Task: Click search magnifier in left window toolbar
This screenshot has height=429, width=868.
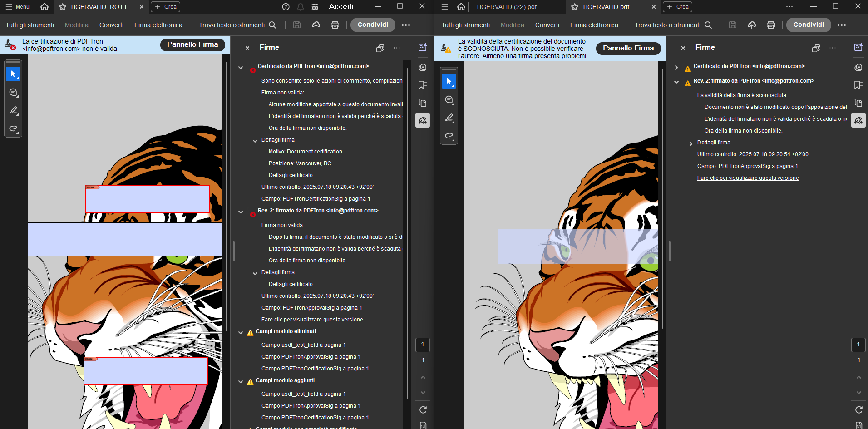Action: click(272, 25)
